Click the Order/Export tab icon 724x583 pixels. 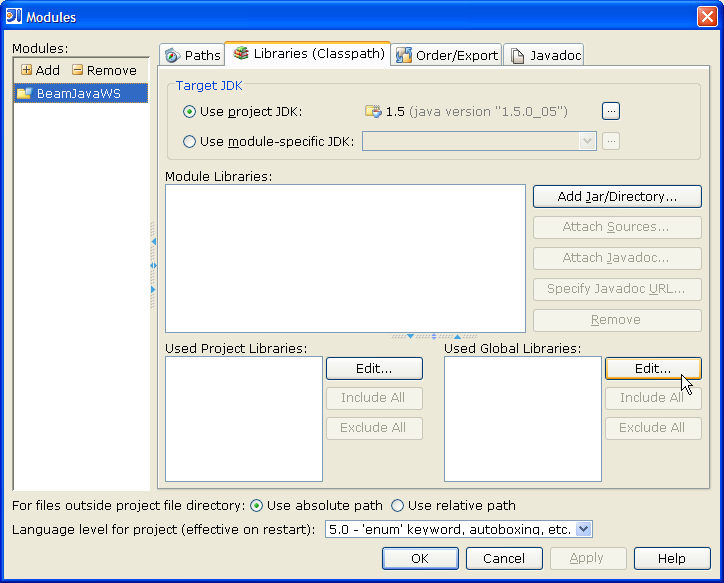point(404,55)
